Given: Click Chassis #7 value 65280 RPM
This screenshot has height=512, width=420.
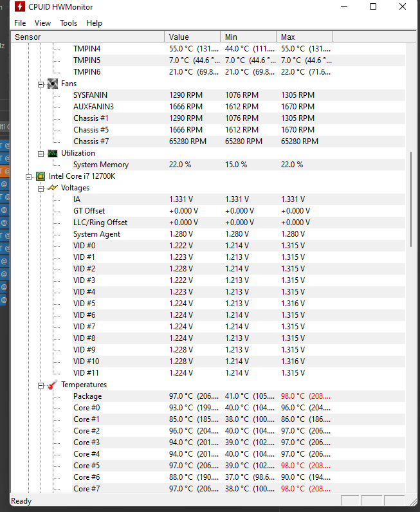Looking at the screenshot, I should tap(188, 142).
